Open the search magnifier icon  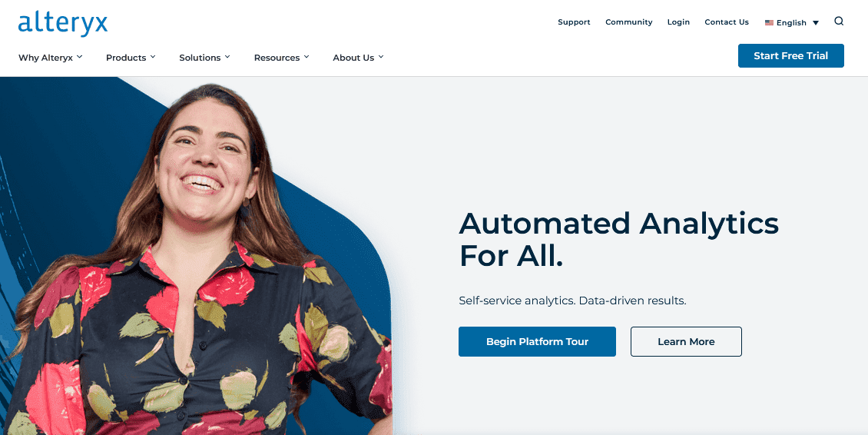[x=839, y=22]
